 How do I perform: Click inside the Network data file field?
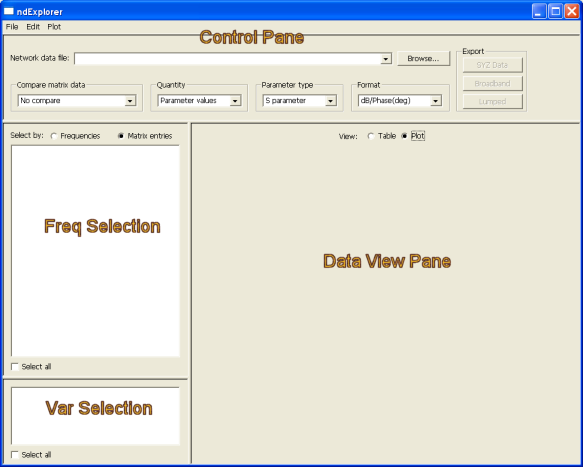pos(228,59)
